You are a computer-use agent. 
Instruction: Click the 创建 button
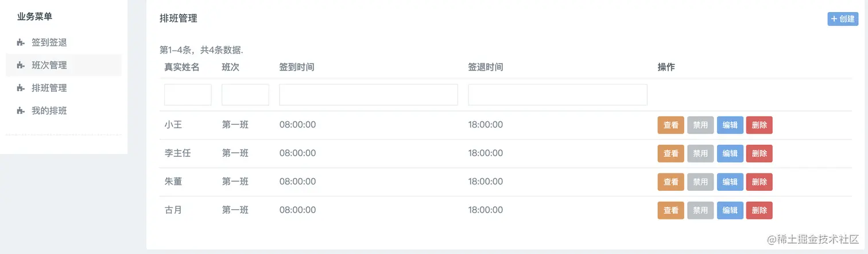pyautogui.click(x=843, y=19)
